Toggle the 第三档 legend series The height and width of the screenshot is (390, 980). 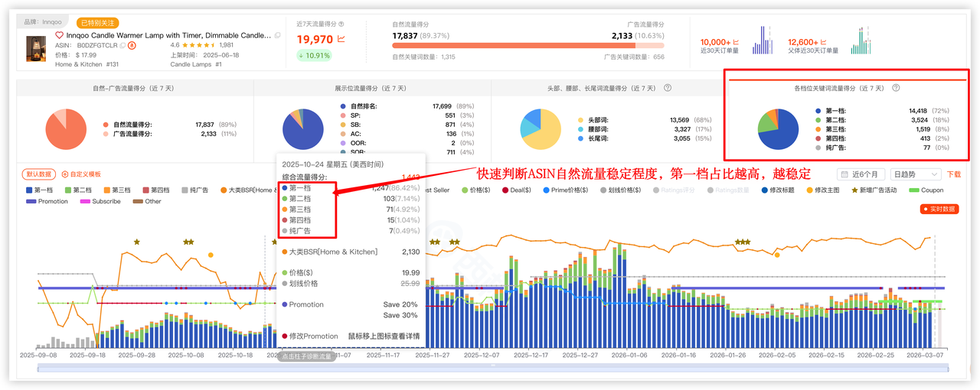pyautogui.click(x=117, y=190)
